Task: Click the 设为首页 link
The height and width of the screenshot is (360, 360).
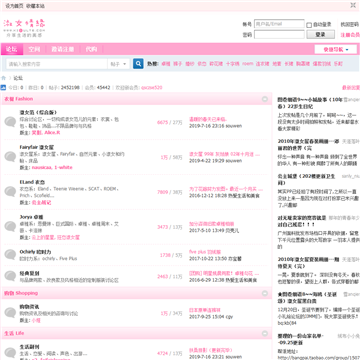Action: [14, 6]
